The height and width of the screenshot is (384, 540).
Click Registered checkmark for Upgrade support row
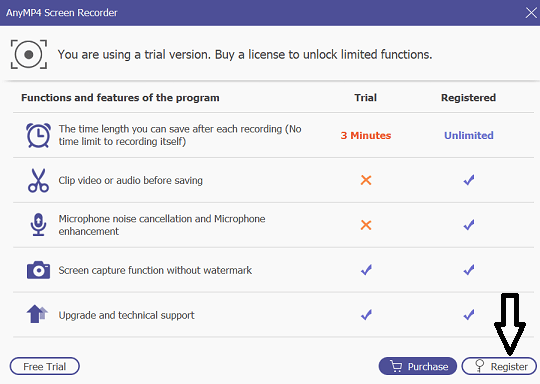click(x=469, y=314)
